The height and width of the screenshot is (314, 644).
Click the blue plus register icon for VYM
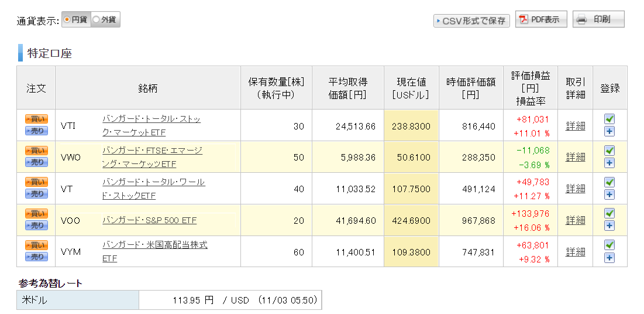point(609,258)
